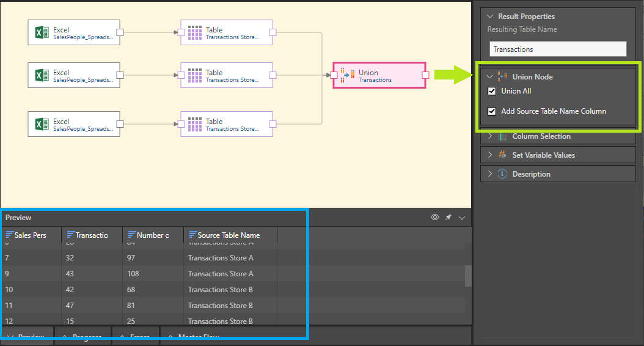Select the bottom Excel node's spreadsheet icon

pyautogui.click(x=41, y=124)
